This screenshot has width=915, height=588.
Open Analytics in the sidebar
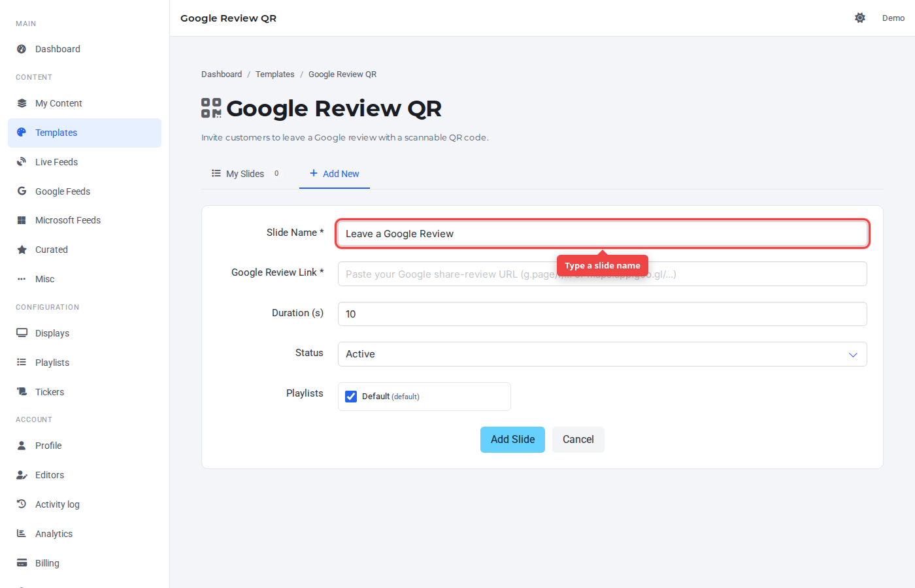[x=84, y=534]
